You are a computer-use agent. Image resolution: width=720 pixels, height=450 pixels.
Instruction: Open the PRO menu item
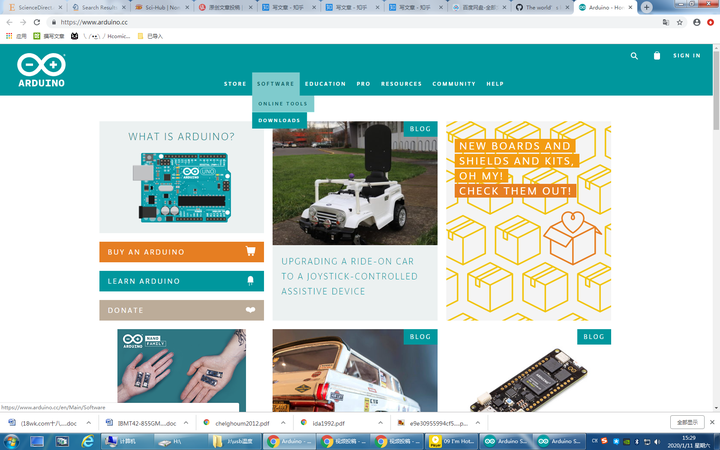pos(363,84)
